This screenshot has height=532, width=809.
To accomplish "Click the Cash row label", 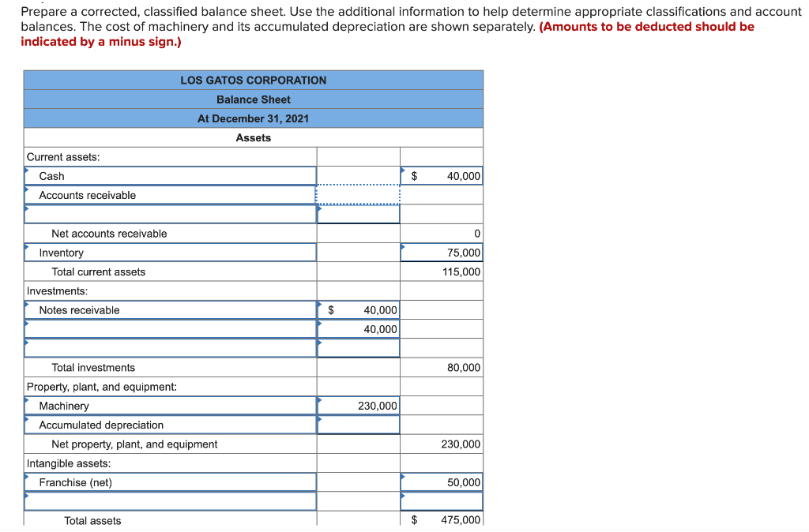I will coord(170,175).
